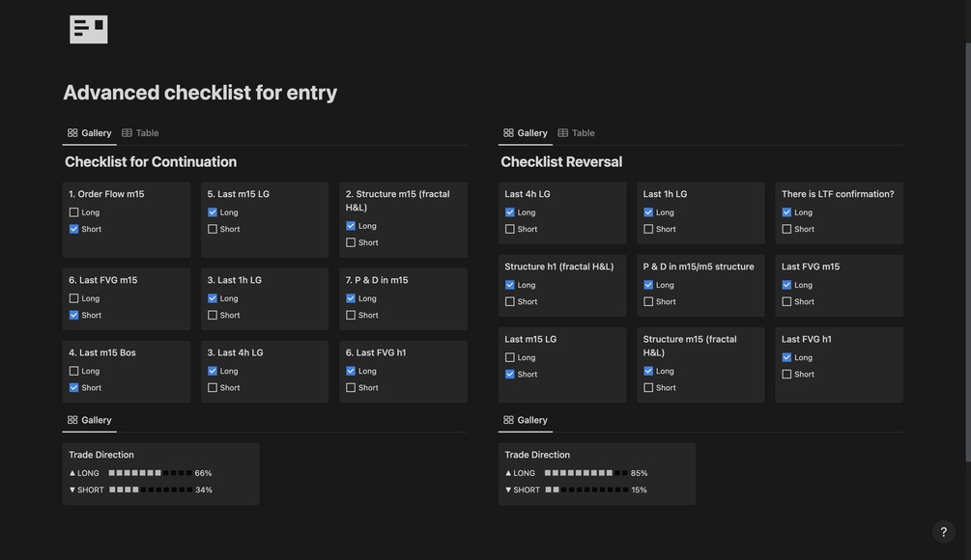Screen dimensions: 971x560
Task: Click Gallery icon above left Trade Direction
Action: 72,420
